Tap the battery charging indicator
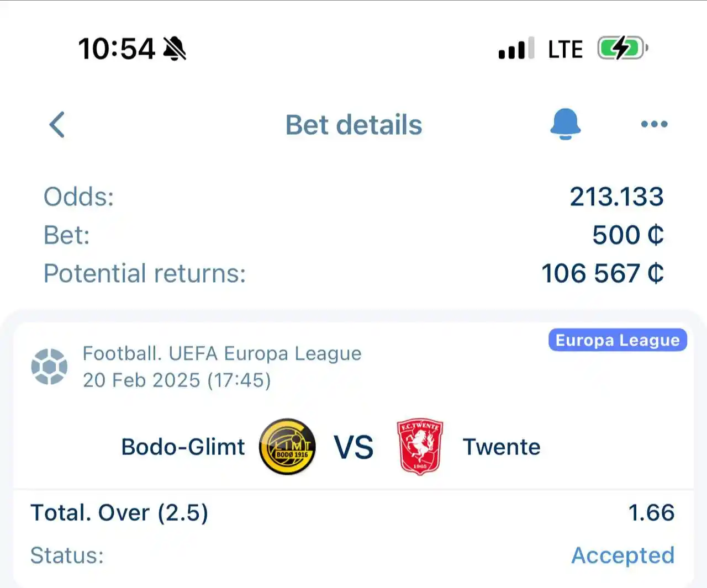 tap(622, 49)
